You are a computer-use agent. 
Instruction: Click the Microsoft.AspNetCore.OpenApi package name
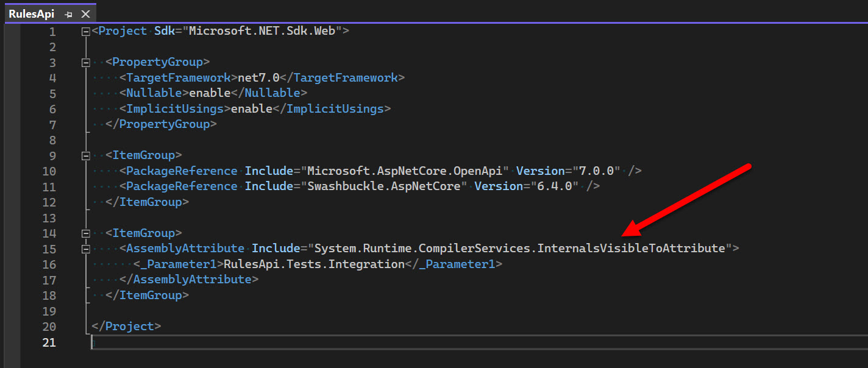point(404,171)
